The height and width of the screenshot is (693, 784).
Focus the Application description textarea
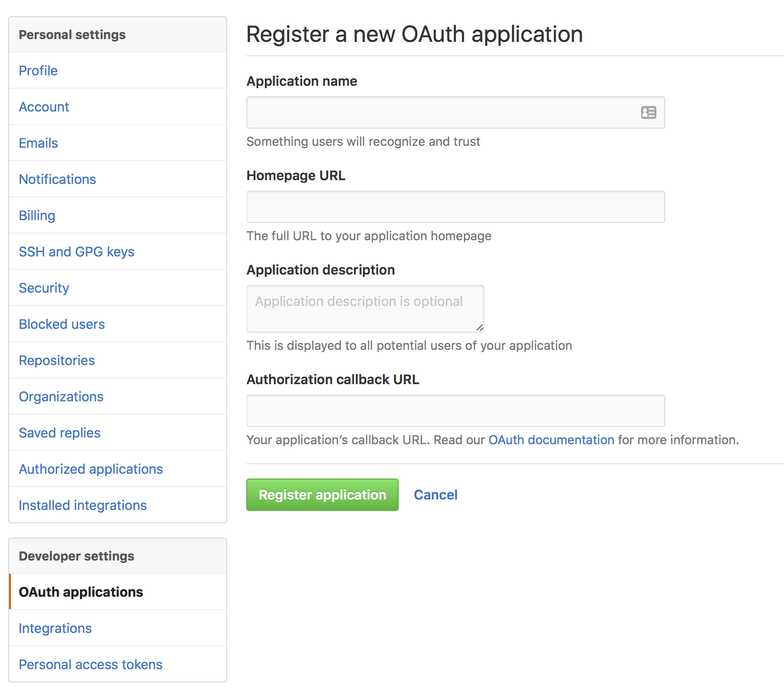pyautogui.click(x=365, y=309)
